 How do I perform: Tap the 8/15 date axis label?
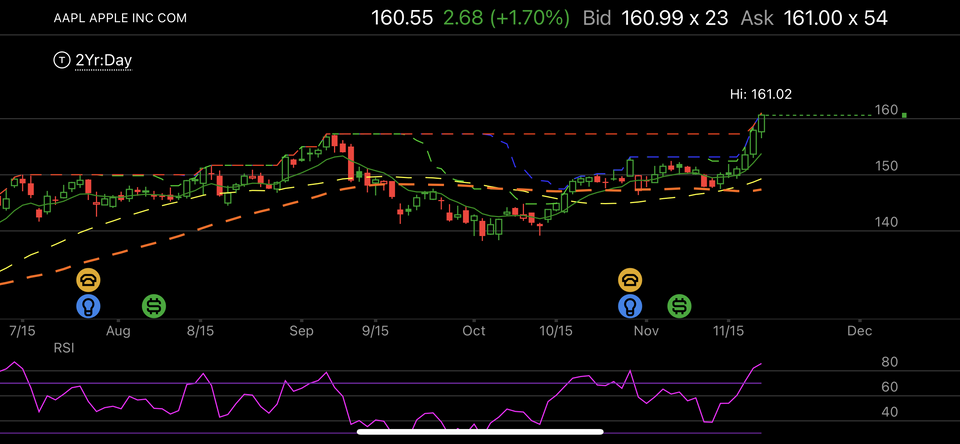point(199,331)
